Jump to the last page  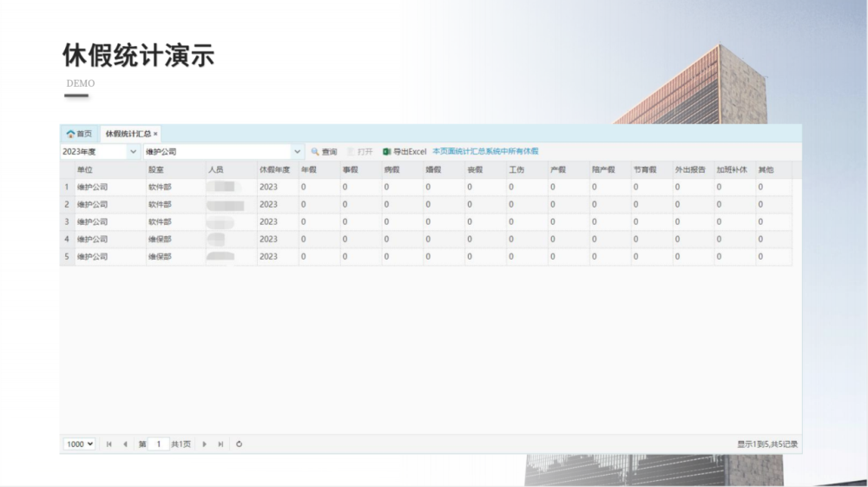point(221,444)
